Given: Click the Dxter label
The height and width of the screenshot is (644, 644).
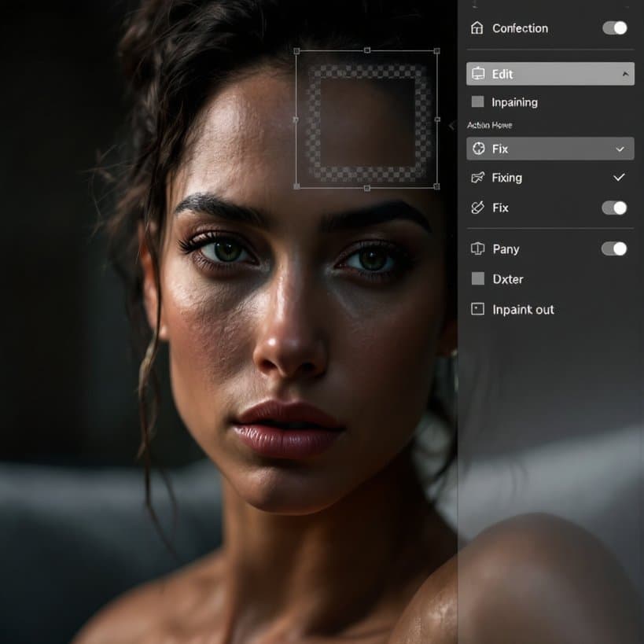Looking at the screenshot, I should tap(508, 279).
